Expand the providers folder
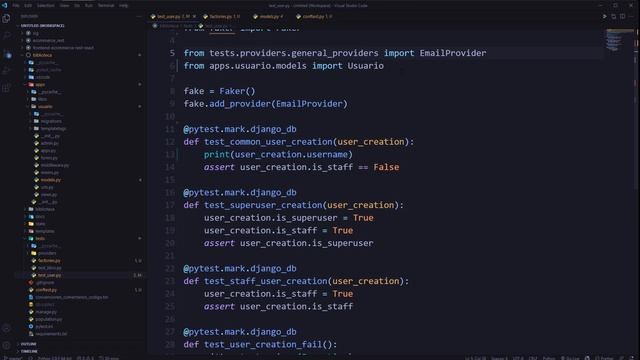 pos(47,253)
